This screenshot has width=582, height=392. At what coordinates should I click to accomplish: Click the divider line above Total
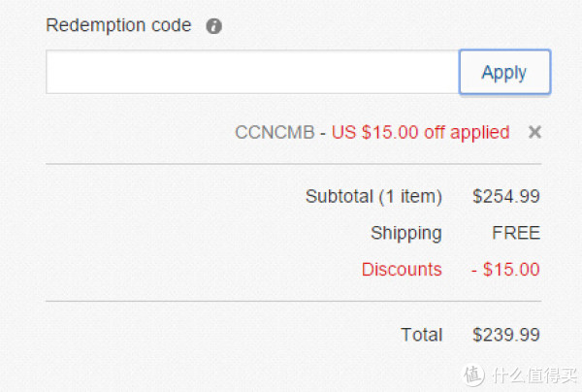[x=294, y=301]
